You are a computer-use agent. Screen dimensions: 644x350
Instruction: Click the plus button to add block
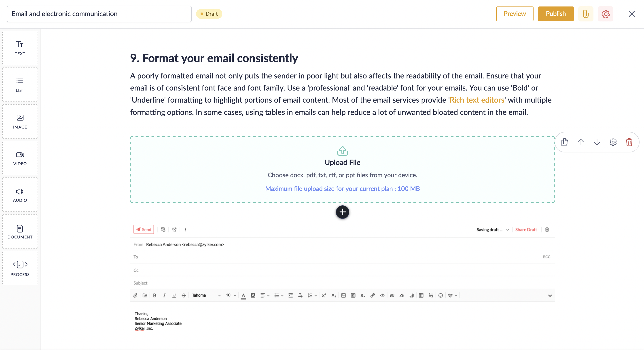coord(342,212)
